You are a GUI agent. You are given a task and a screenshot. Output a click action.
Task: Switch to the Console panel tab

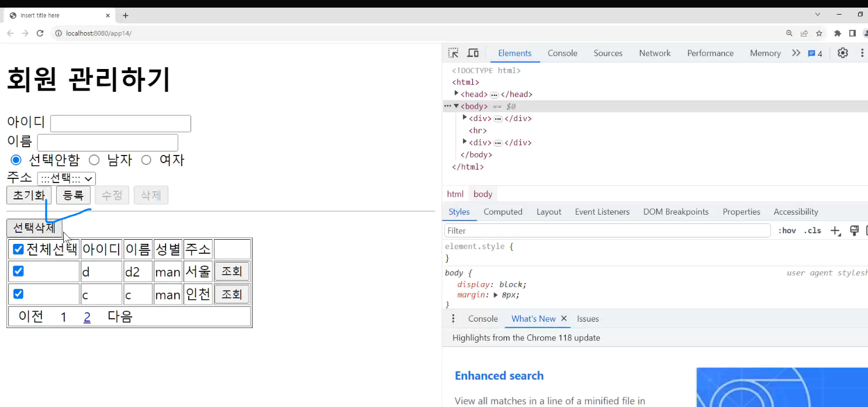(x=562, y=53)
